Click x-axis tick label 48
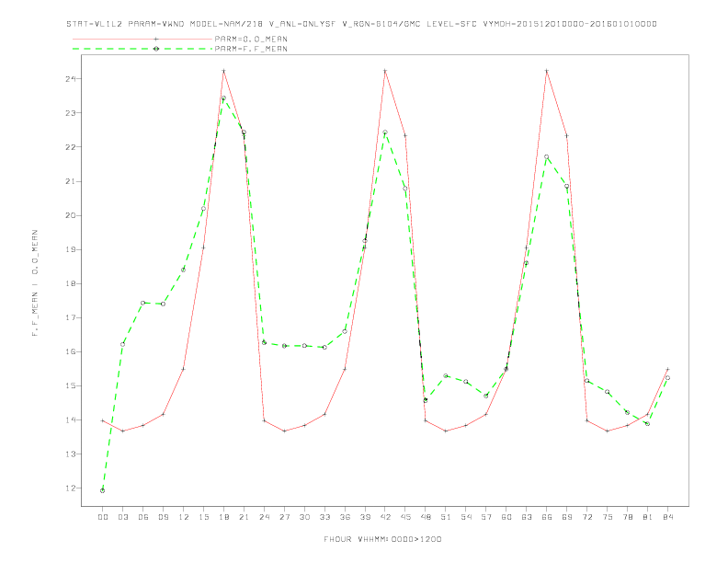728x563 pixels. [426, 517]
